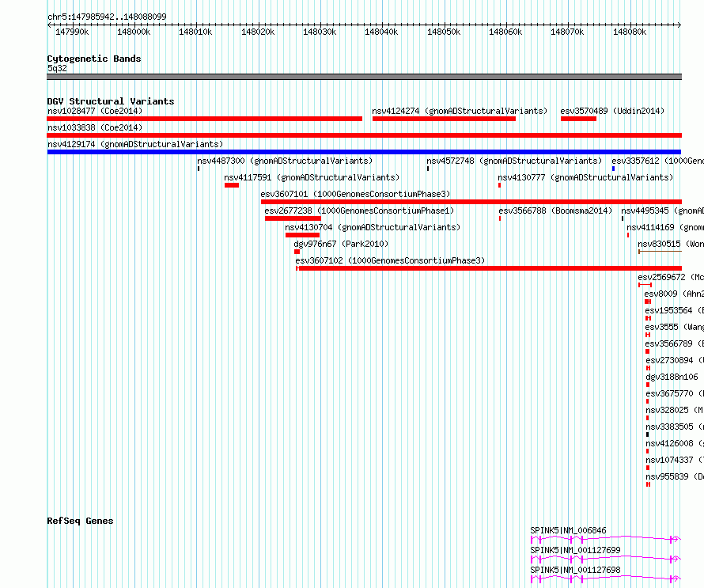Click the 148040k ruler tick label
Screen dimensions: 704x588
[381, 32]
